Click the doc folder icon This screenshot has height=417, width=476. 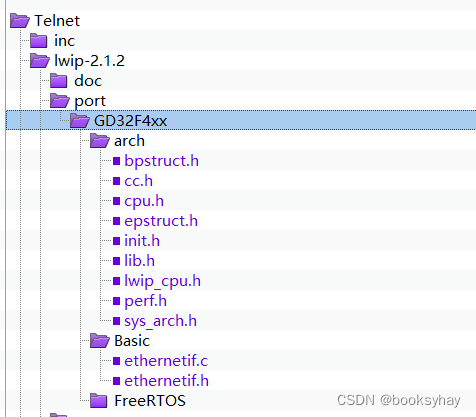(x=59, y=81)
